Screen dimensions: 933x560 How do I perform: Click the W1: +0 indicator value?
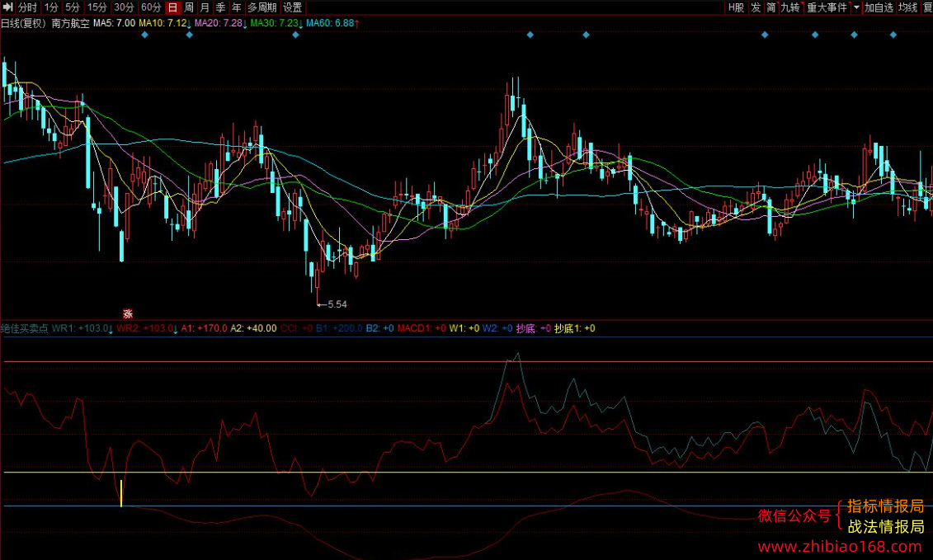pos(464,328)
